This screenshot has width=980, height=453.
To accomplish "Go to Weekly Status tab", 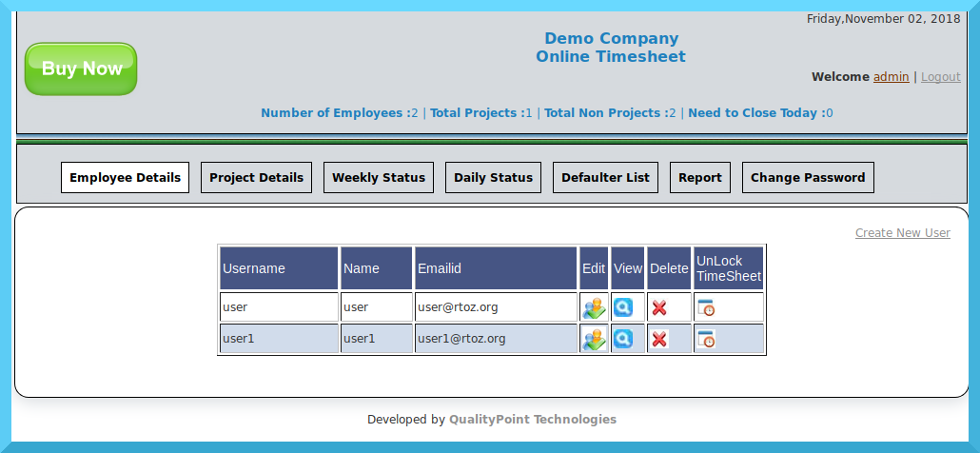I will pos(379,177).
